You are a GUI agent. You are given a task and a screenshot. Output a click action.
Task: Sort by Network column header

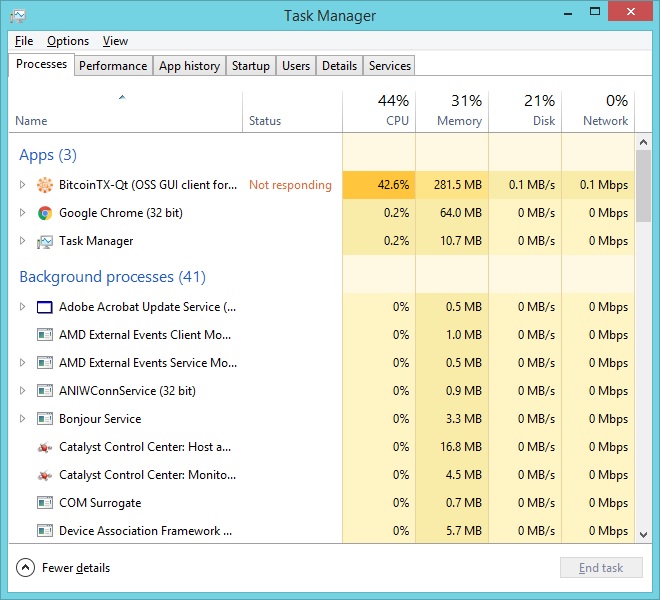pos(598,112)
